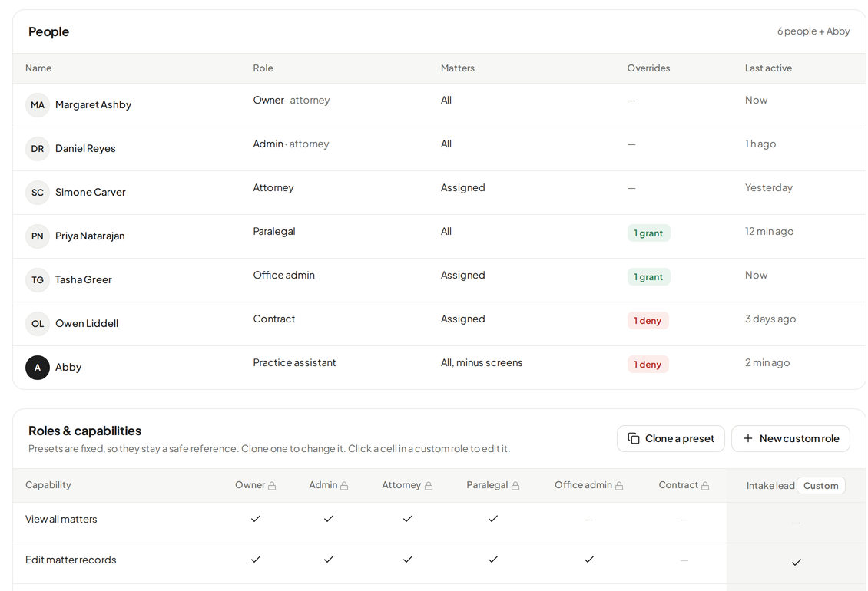Viewport: 868px width, 591px height.
Task: Click the Last active column header
Action: tap(768, 68)
